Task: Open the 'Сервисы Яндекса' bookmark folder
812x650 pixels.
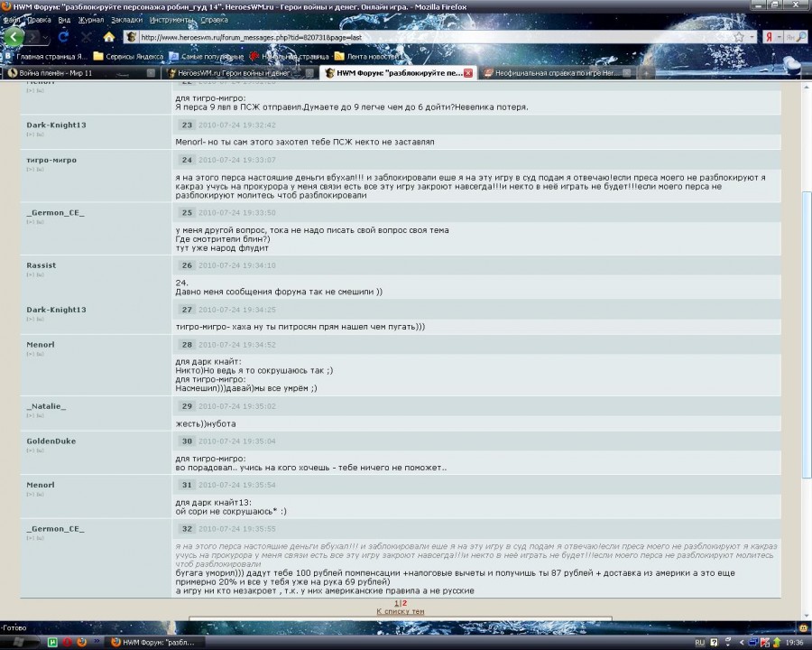Action: (x=128, y=56)
